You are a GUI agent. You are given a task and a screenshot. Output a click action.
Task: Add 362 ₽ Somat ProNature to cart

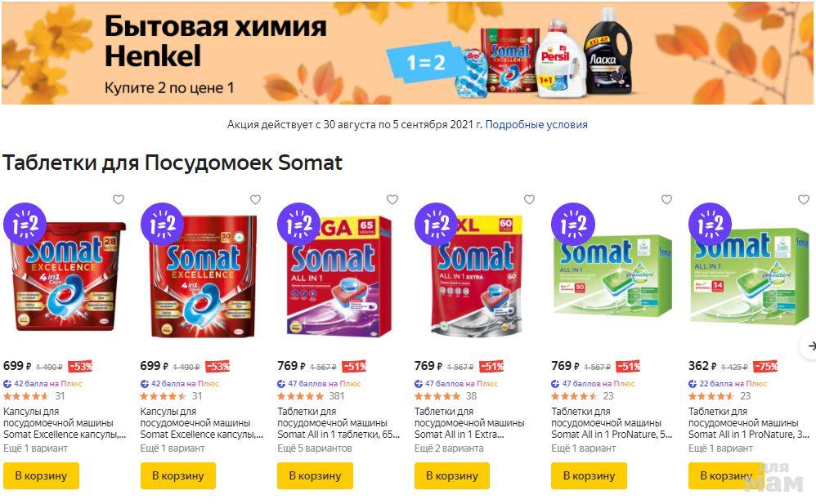[x=726, y=476]
